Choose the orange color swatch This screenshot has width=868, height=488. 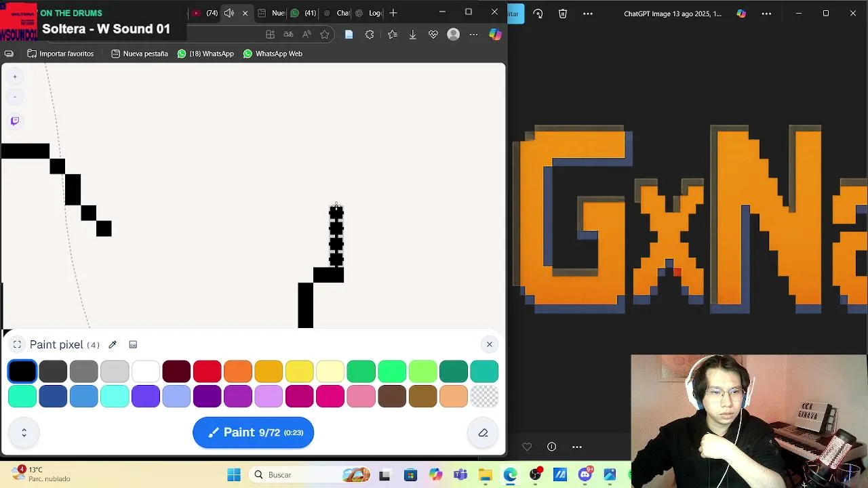coord(238,371)
